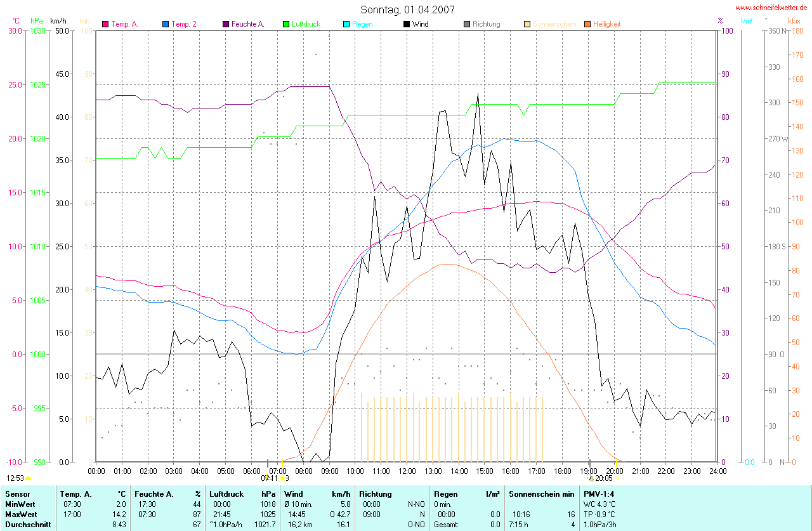Viewport: 812px width, 531px height.
Task: Click the O 42.7 maximum wind value
Action: point(340,515)
